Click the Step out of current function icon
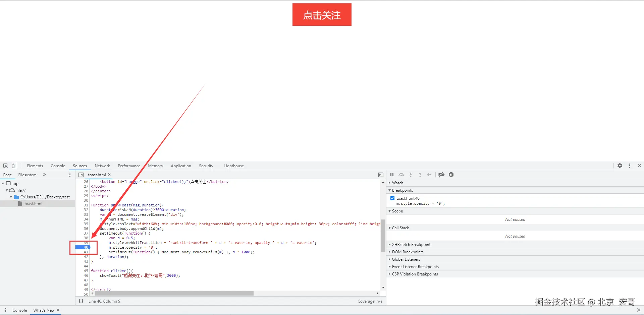 420,175
